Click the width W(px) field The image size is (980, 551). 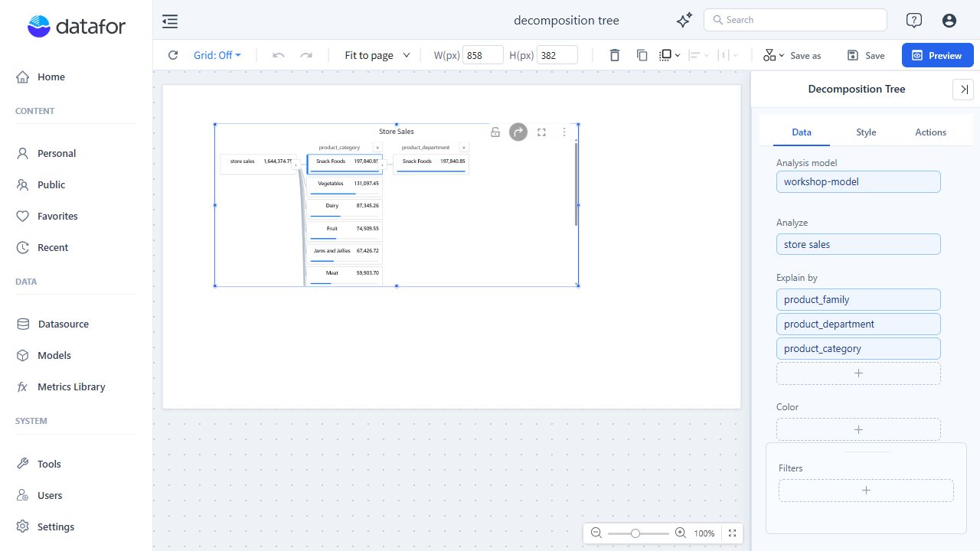(x=483, y=55)
